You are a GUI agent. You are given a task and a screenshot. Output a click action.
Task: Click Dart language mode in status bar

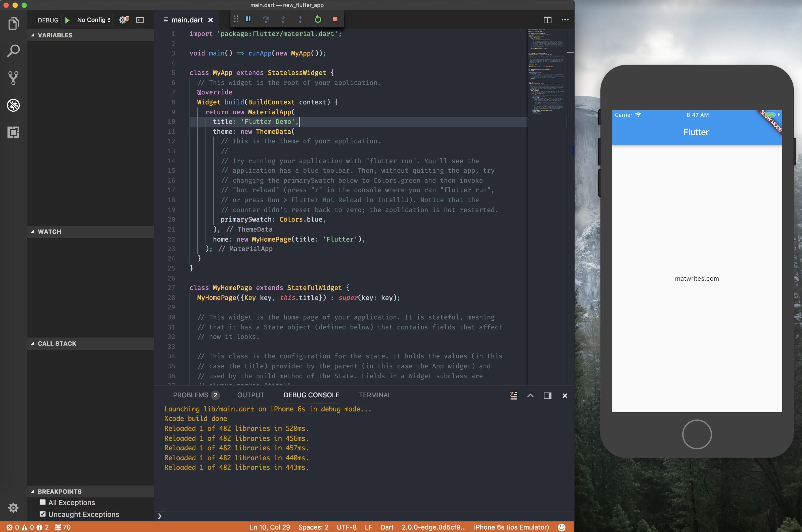[387, 527]
